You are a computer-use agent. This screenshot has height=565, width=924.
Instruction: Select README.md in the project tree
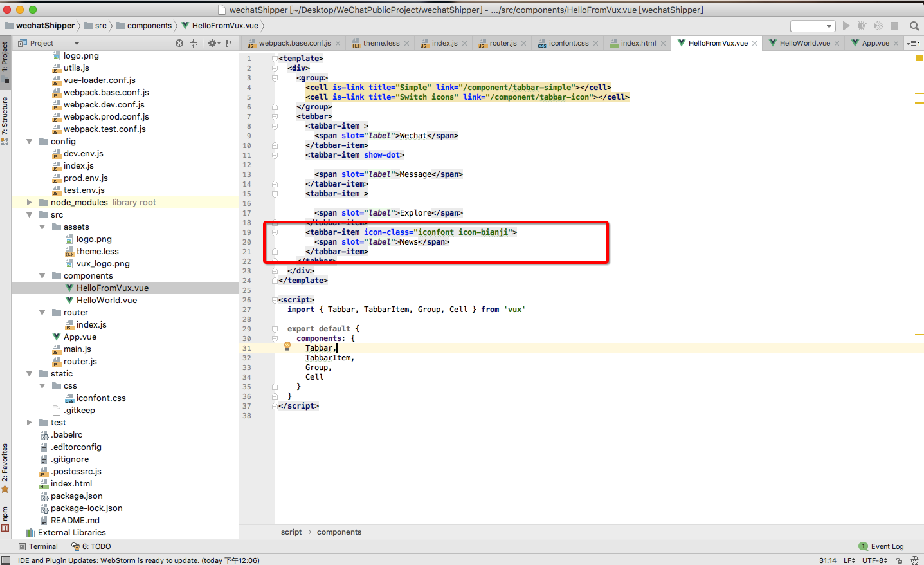coord(75,520)
